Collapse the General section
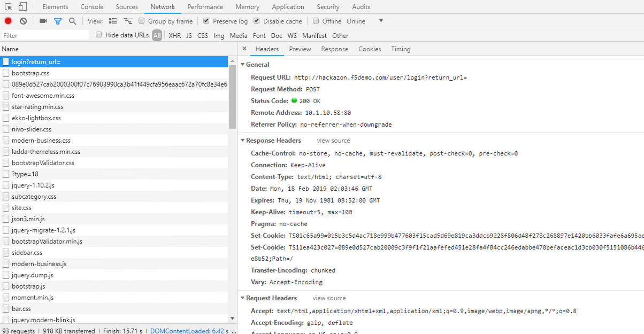 [x=242, y=65]
